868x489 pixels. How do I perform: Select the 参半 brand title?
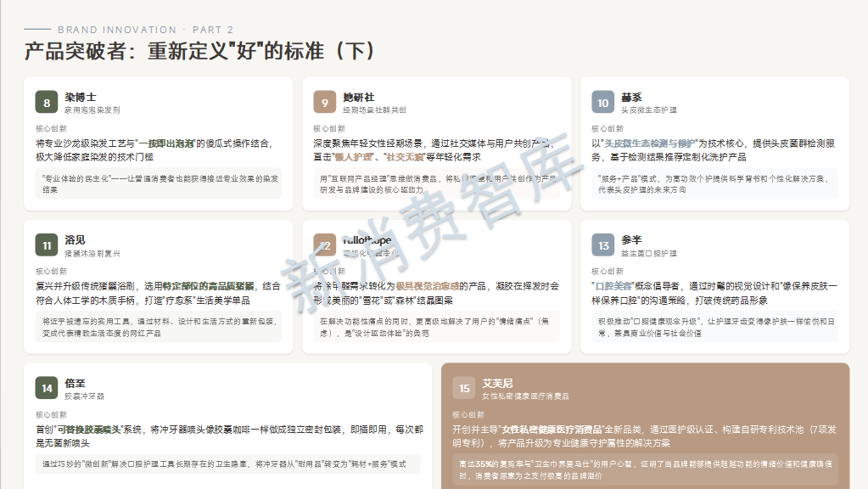pyautogui.click(x=630, y=239)
